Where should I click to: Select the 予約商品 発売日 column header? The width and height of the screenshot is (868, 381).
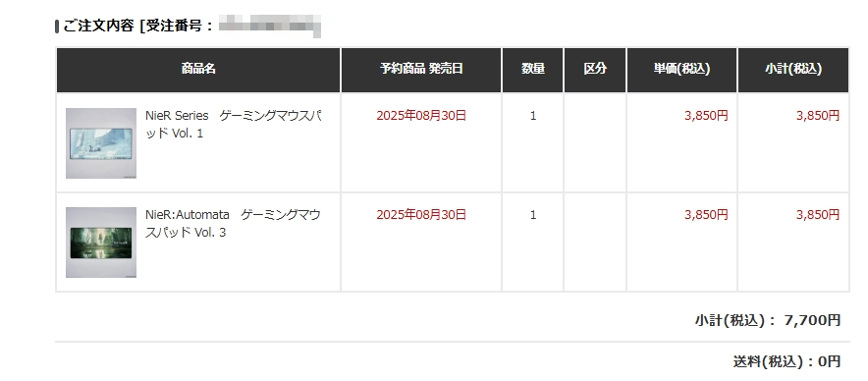pyautogui.click(x=421, y=69)
